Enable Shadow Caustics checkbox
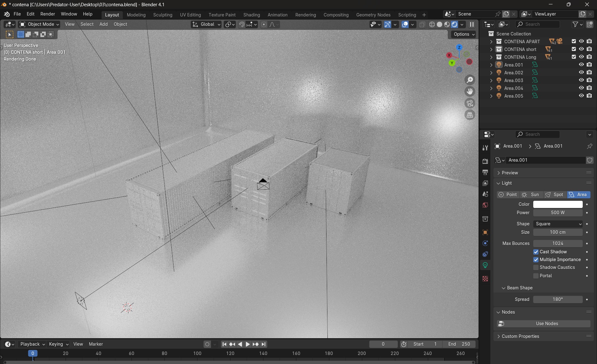This screenshot has height=364, width=597. (x=536, y=267)
